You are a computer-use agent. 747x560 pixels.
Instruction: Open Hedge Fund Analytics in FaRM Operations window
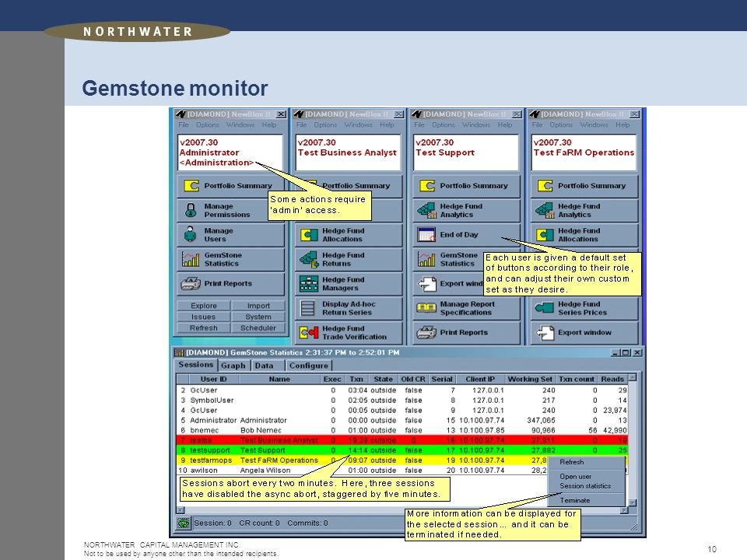point(584,210)
